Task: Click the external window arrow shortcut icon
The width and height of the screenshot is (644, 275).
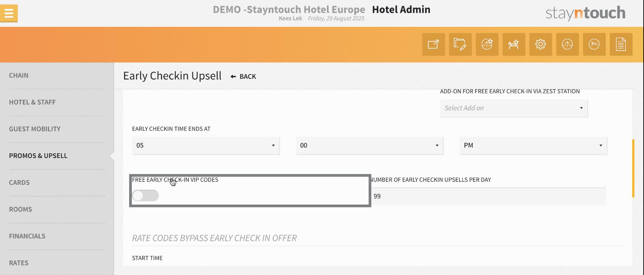Action: (433, 44)
